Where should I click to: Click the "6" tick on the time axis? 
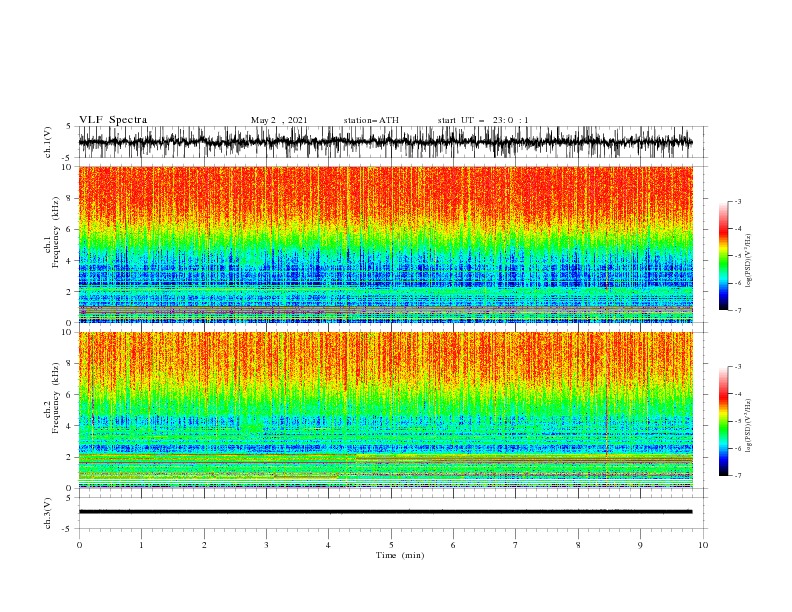click(x=453, y=545)
